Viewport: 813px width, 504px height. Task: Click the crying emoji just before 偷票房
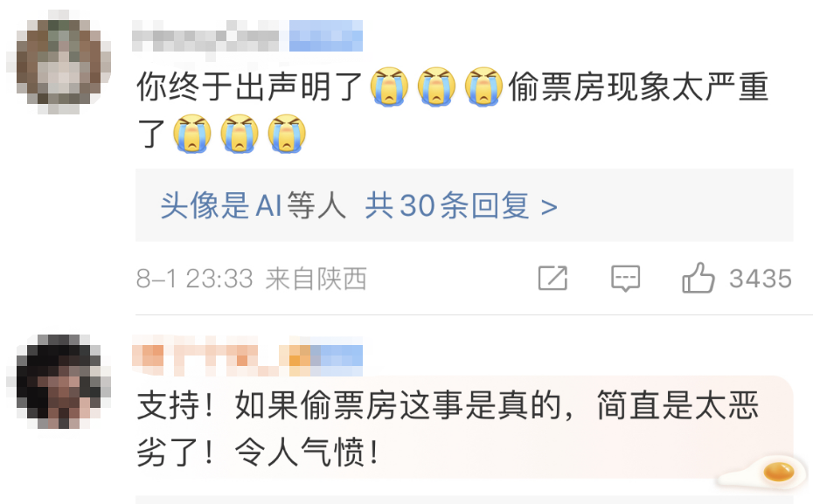point(483,86)
